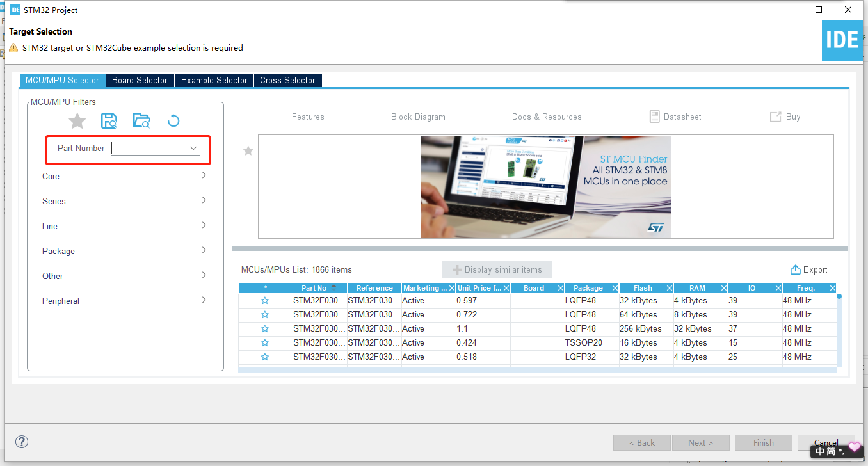Switch to Cross Selector tab
This screenshot has width=868, height=466.
pos(287,80)
